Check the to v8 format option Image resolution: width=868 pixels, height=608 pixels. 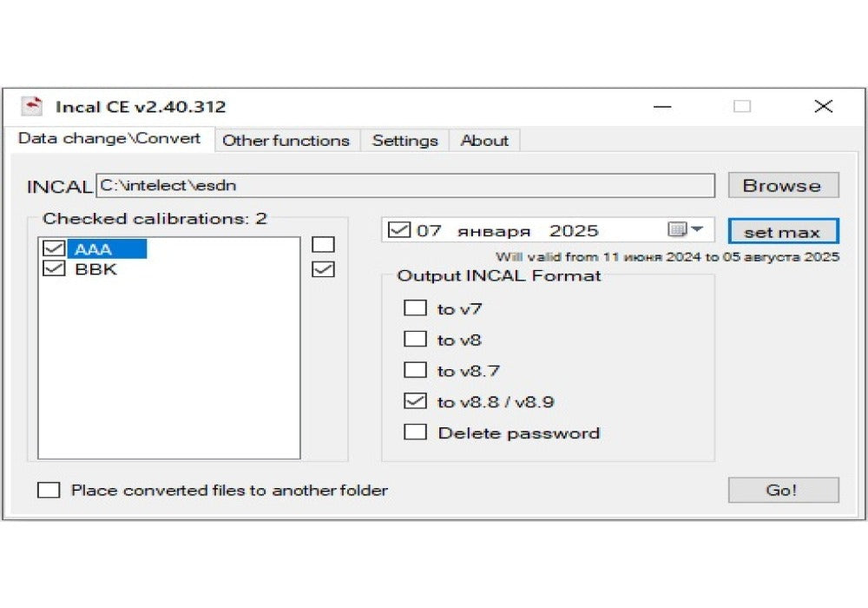point(416,340)
